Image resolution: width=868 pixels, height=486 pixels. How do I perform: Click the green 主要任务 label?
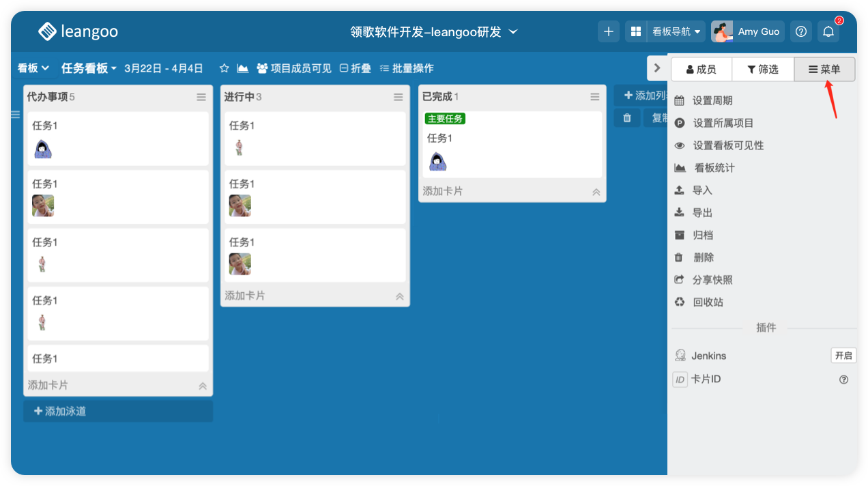[445, 119]
